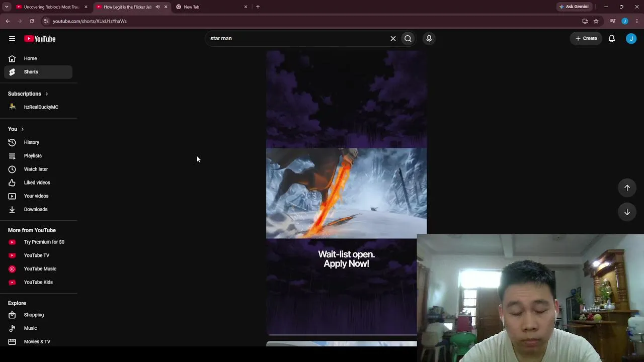Image resolution: width=644 pixels, height=362 pixels.
Task: Open Shopping under Explore
Action: 38,315
